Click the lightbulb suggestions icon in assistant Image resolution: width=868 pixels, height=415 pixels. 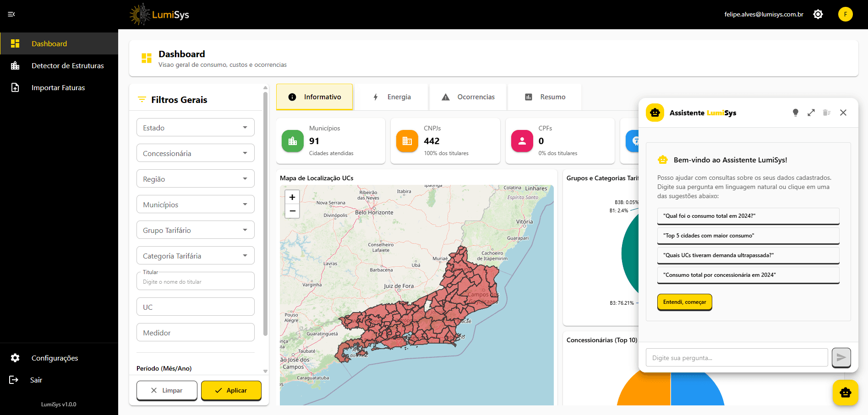795,113
